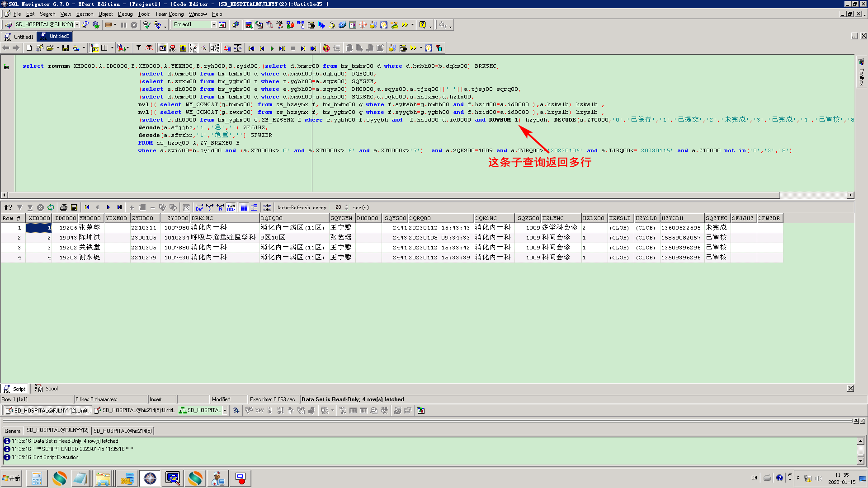This screenshot has height=488, width=868.
Task: Click the print grid data icon
Action: [x=63, y=207]
